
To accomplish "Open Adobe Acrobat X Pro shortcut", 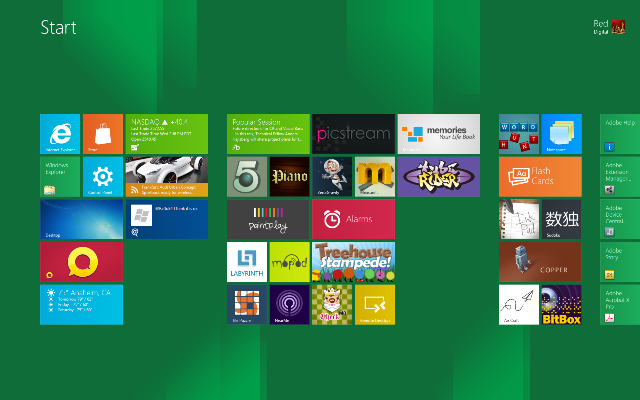I will 620,305.
